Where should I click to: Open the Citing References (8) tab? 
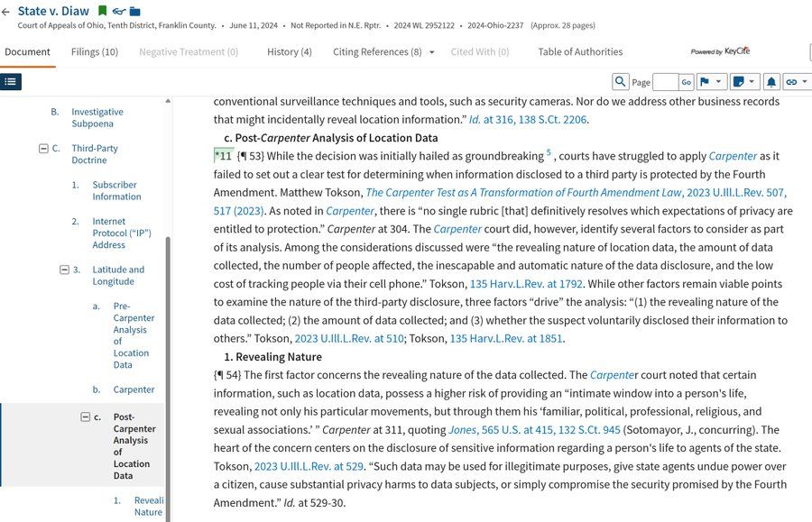coord(377,51)
